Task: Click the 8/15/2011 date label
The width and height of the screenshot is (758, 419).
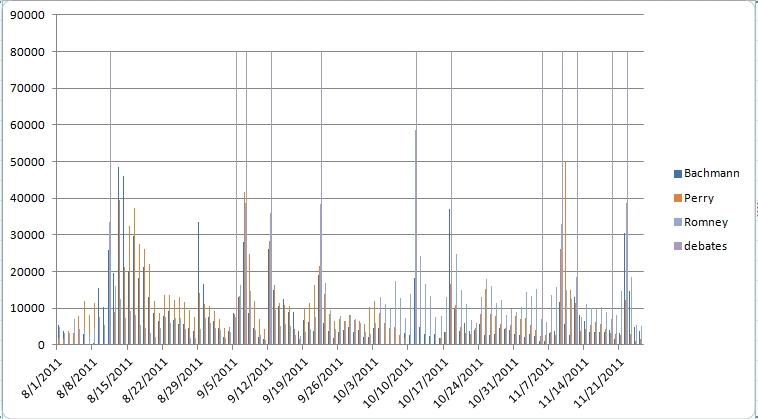Action: pyautogui.click(x=111, y=378)
